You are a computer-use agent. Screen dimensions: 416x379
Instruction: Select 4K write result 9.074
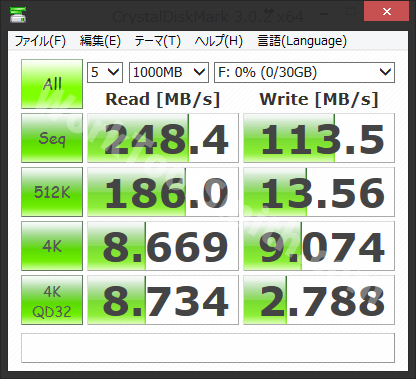point(319,246)
